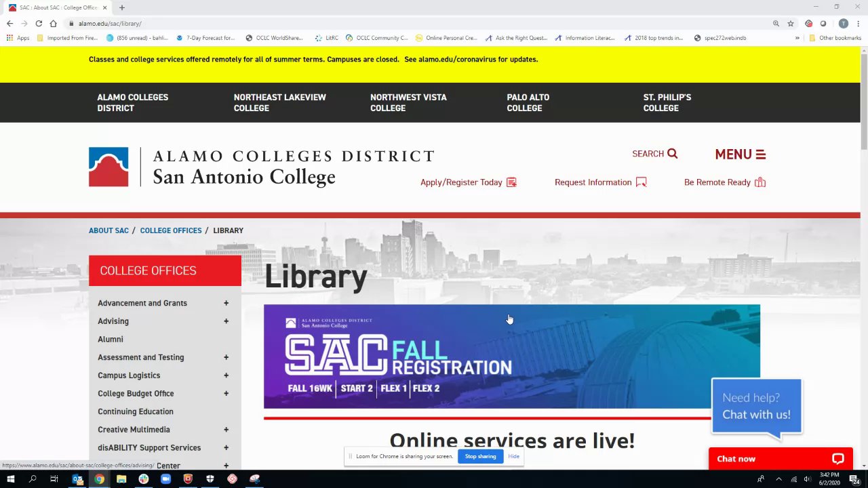Open the spec272web.indb bookmark
The width and height of the screenshot is (868, 488).
pos(720,38)
